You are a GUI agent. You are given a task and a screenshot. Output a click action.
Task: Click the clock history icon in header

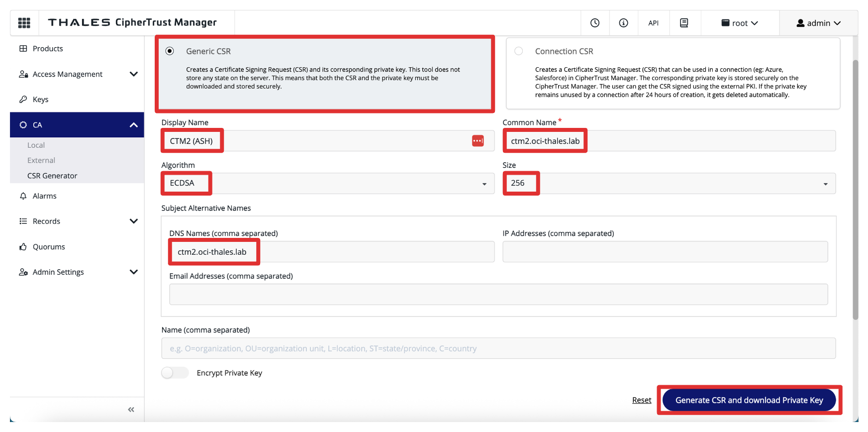point(594,23)
